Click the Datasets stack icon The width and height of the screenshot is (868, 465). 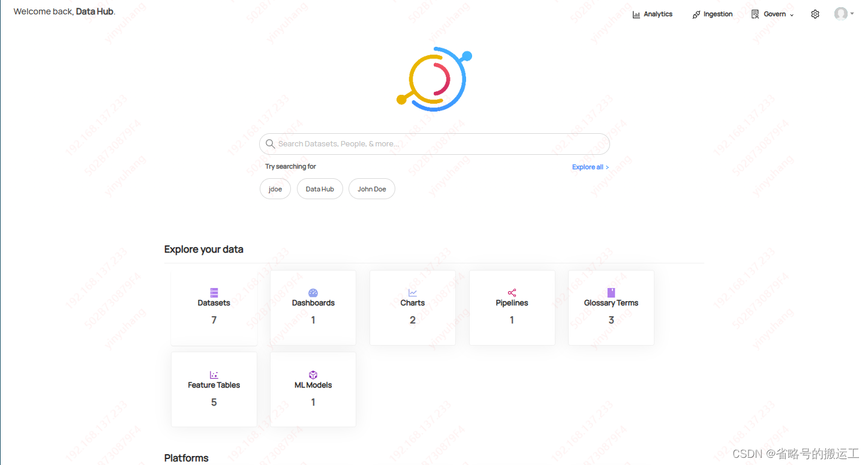click(x=214, y=293)
